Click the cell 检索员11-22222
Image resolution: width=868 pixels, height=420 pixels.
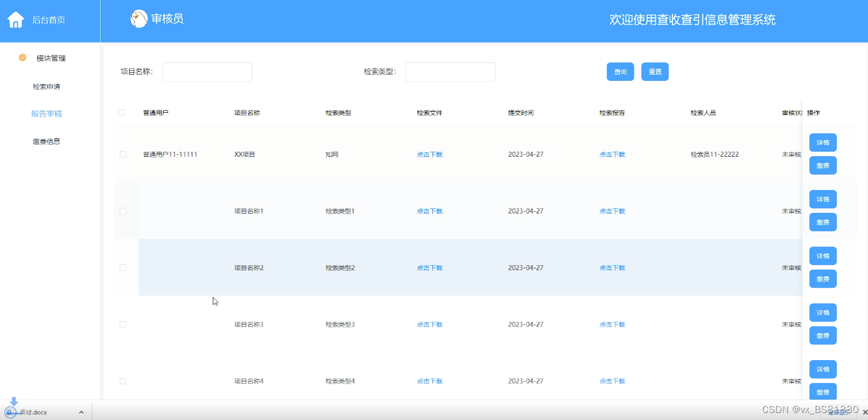(x=715, y=154)
